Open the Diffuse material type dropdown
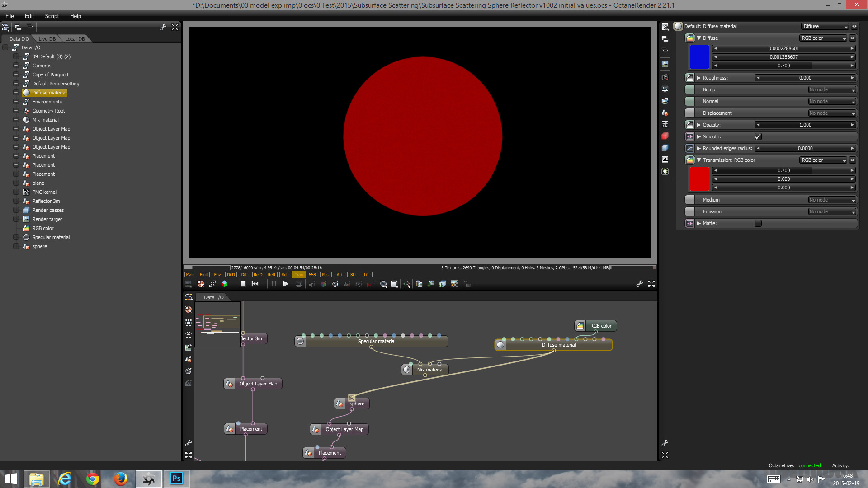 click(x=826, y=26)
